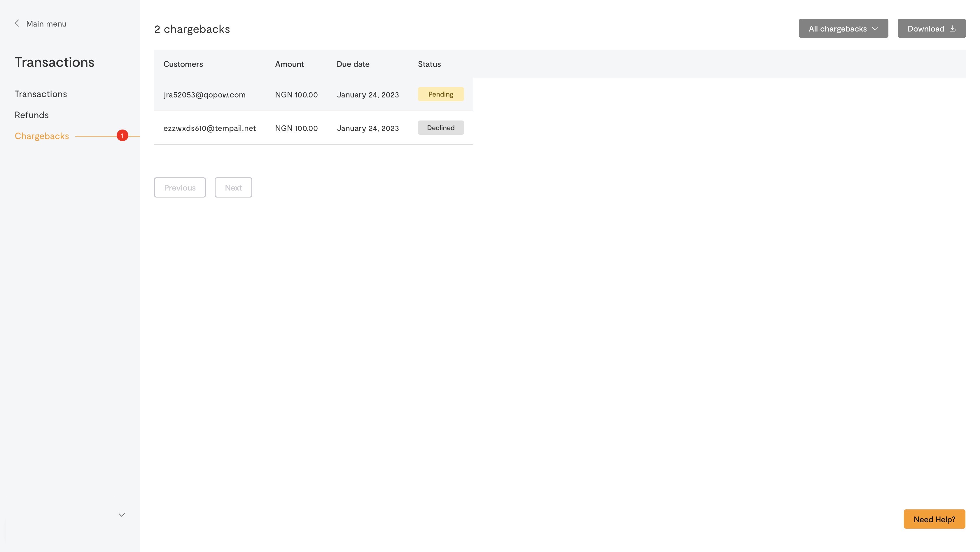This screenshot has height=552, width=980.
Task: Click the red notification badge on Chargebacks
Action: (x=122, y=136)
